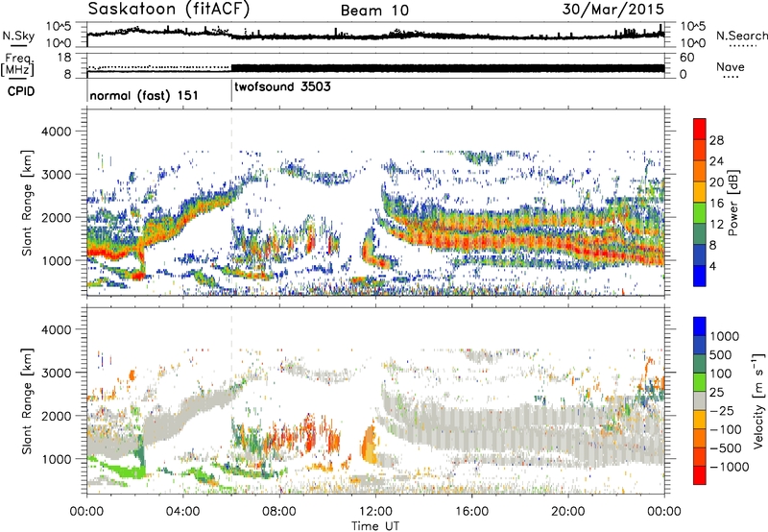Select the 'Beam 10' label
Image resolution: width=768 pixels, height=532 pixels.
click(374, 11)
